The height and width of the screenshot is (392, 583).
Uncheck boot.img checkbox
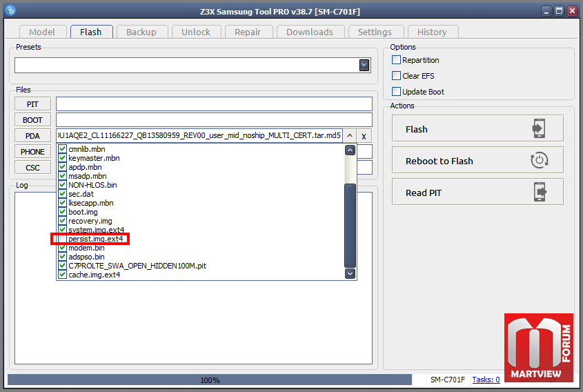click(x=63, y=212)
